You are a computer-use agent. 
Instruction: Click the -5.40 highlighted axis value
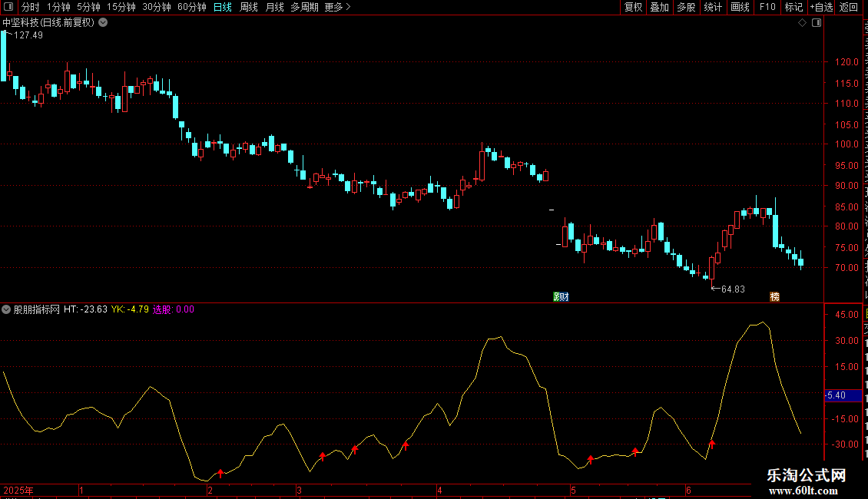coord(843,395)
